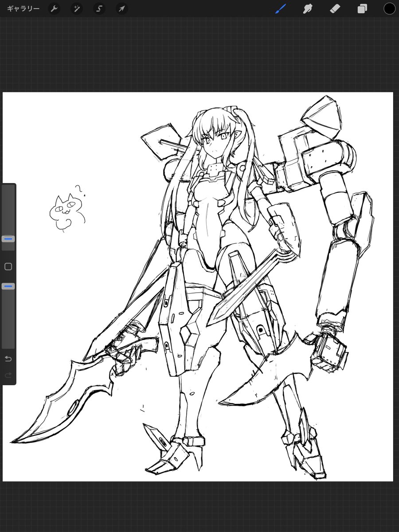Open the Adjustments magic wand menu
Image resolution: width=399 pixels, height=532 pixels.
(x=77, y=9)
